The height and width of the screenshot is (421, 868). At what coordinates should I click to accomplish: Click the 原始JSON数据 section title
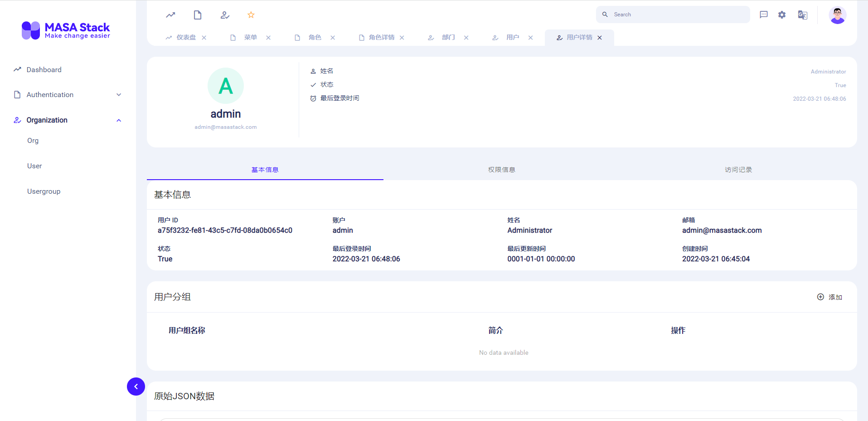[184, 396]
